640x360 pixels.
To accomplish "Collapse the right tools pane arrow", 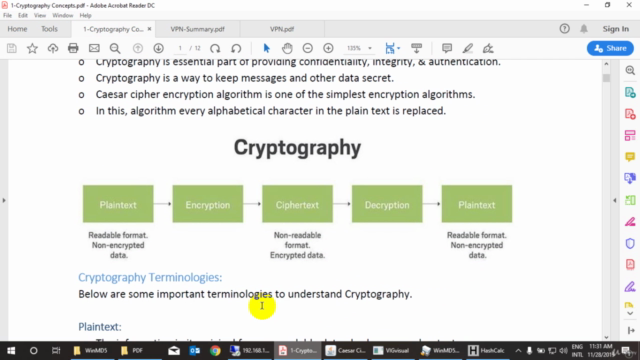I will pos(615,200).
